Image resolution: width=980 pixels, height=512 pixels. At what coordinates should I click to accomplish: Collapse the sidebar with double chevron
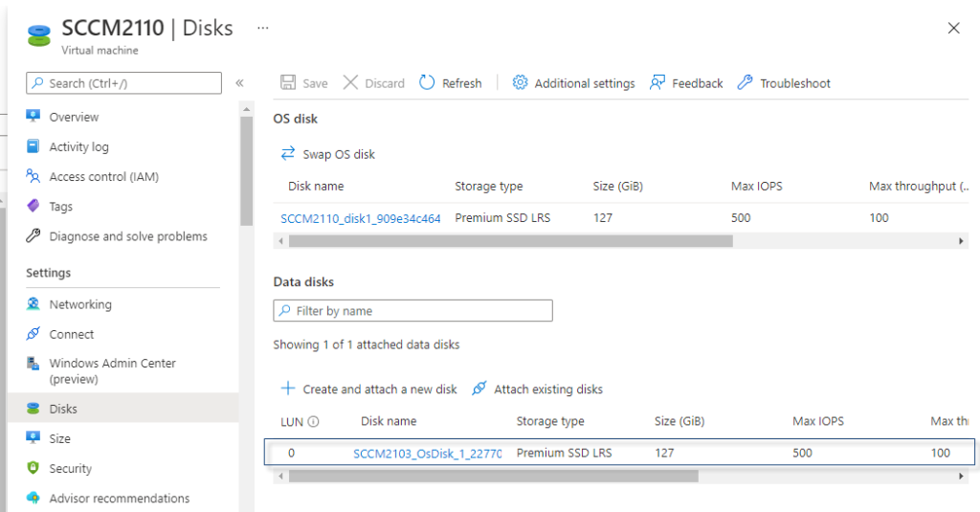point(239,82)
